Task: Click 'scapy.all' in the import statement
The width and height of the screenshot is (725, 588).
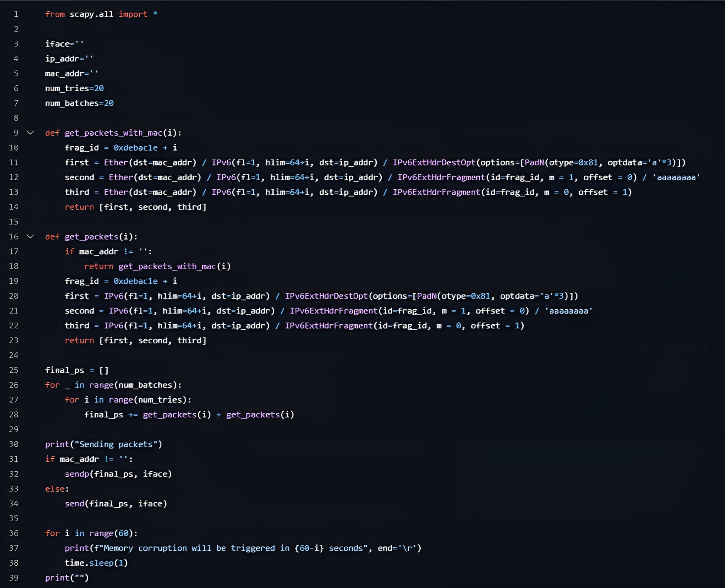Action: [x=91, y=14]
